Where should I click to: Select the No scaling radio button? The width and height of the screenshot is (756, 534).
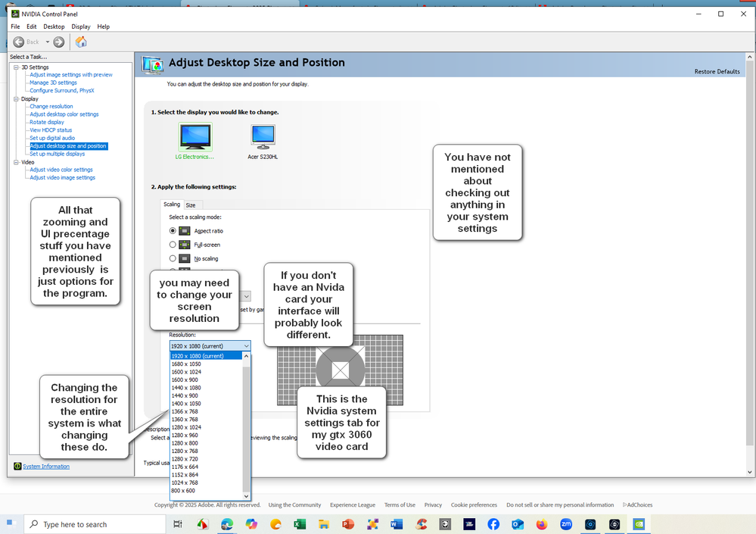(173, 258)
